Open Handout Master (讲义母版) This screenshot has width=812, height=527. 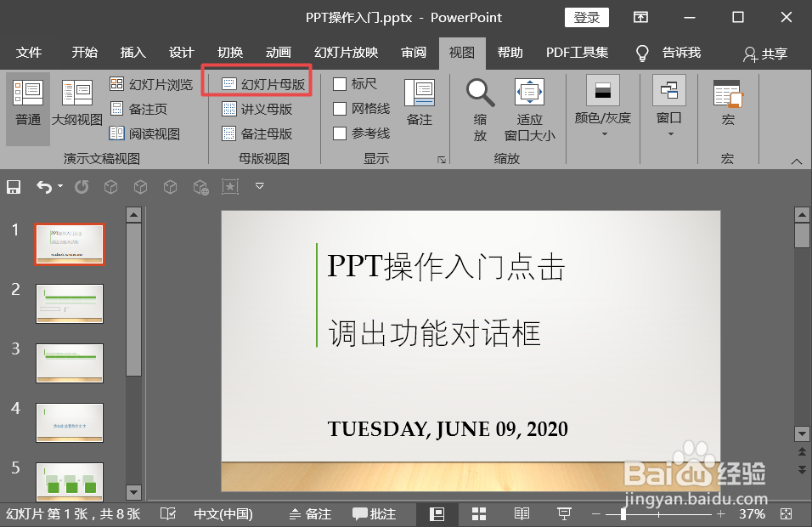coord(257,109)
